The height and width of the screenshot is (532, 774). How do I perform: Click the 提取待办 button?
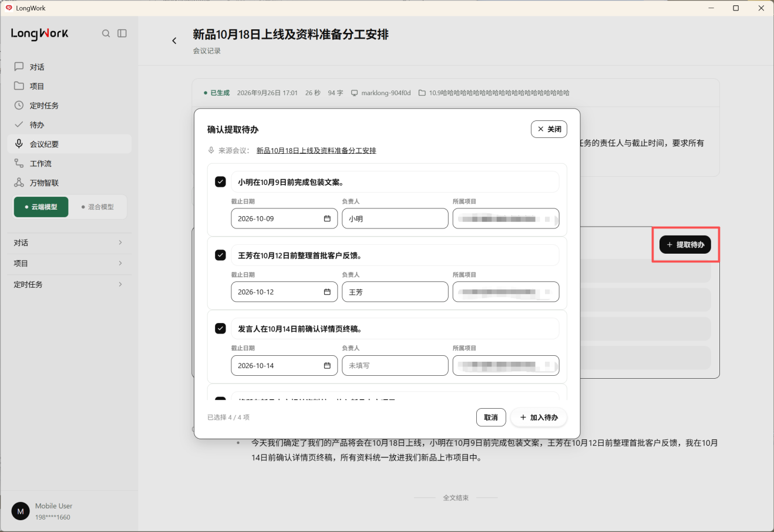click(685, 245)
